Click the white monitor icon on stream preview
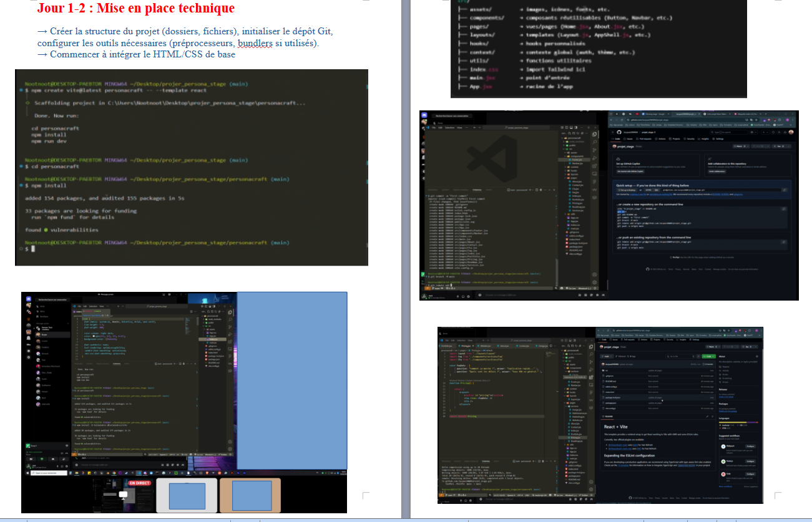 (x=123, y=495)
